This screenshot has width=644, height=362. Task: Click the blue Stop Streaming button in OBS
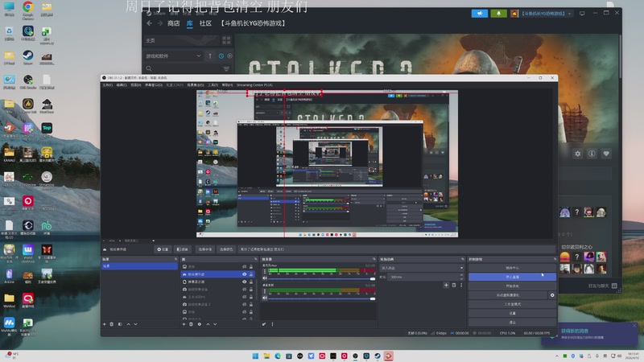[x=512, y=277]
